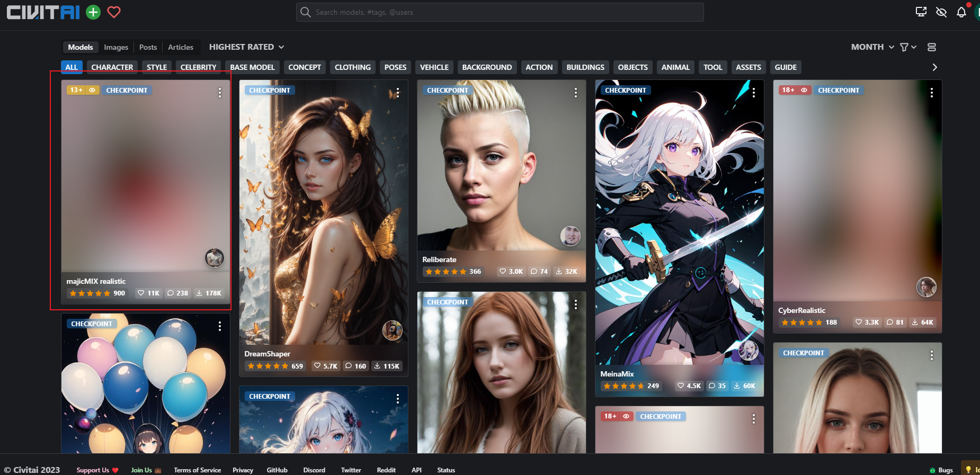The width and height of the screenshot is (980, 475).
Task: Reveal the 13+ blurred majicMIX image
Action: (92, 91)
